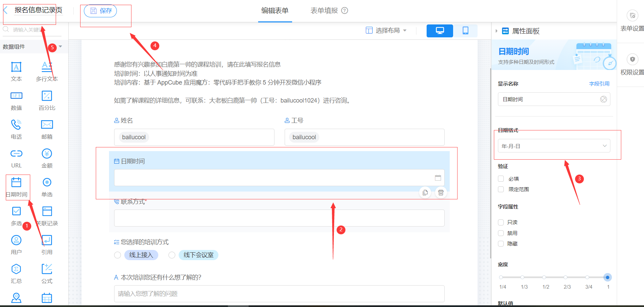Switch to desktop preview mode

pos(440,31)
